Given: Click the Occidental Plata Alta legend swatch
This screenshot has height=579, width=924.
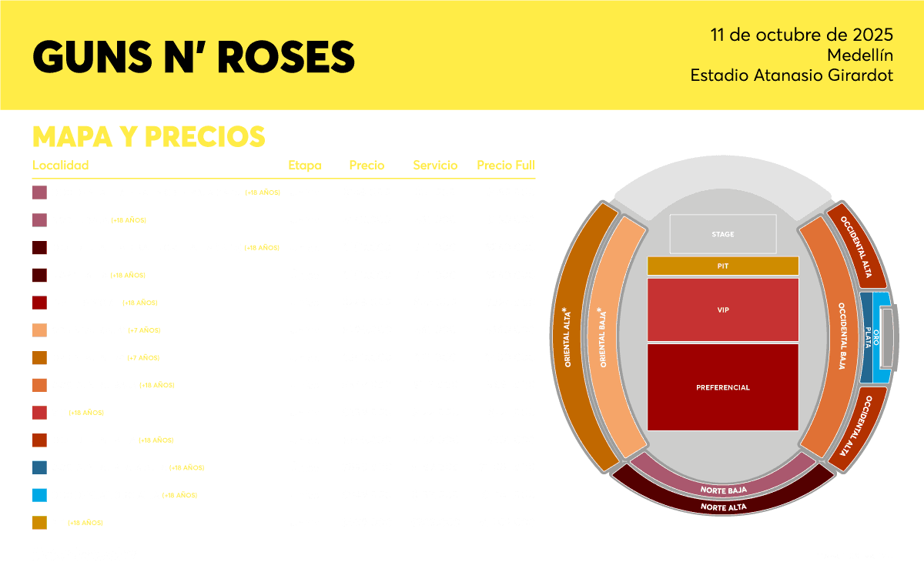Looking at the screenshot, I should click(x=40, y=467).
